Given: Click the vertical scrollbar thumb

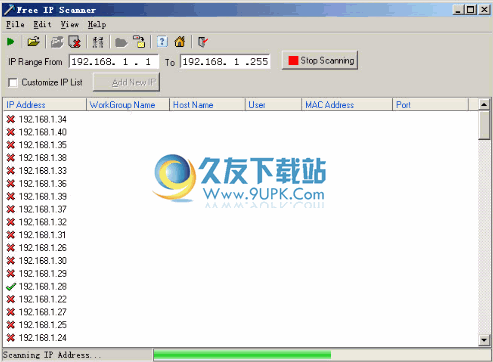Looking at the screenshot, I should click(x=484, y=125).
